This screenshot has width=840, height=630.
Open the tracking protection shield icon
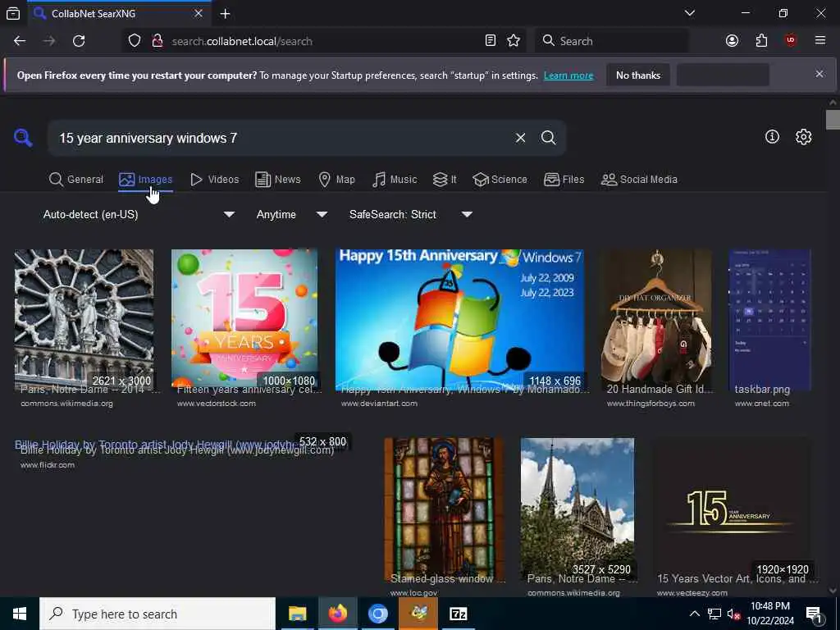pos(135,41)
